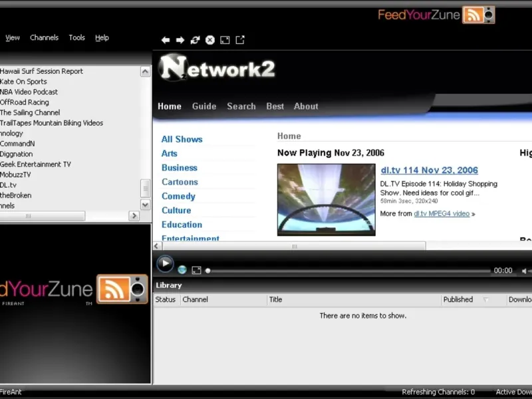Select Hawaii Surf Session Report channel
This screenshot has height=399, width=532.
(x=41, y=71)
